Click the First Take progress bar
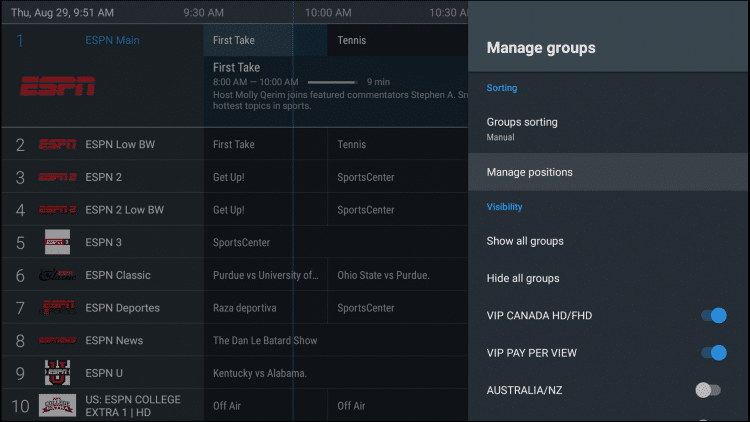750x422 pixels. pos(329,82)
